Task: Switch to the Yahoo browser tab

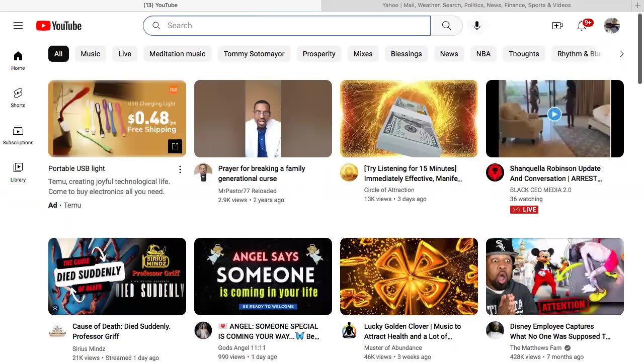Action: click(x=476, y=5)
